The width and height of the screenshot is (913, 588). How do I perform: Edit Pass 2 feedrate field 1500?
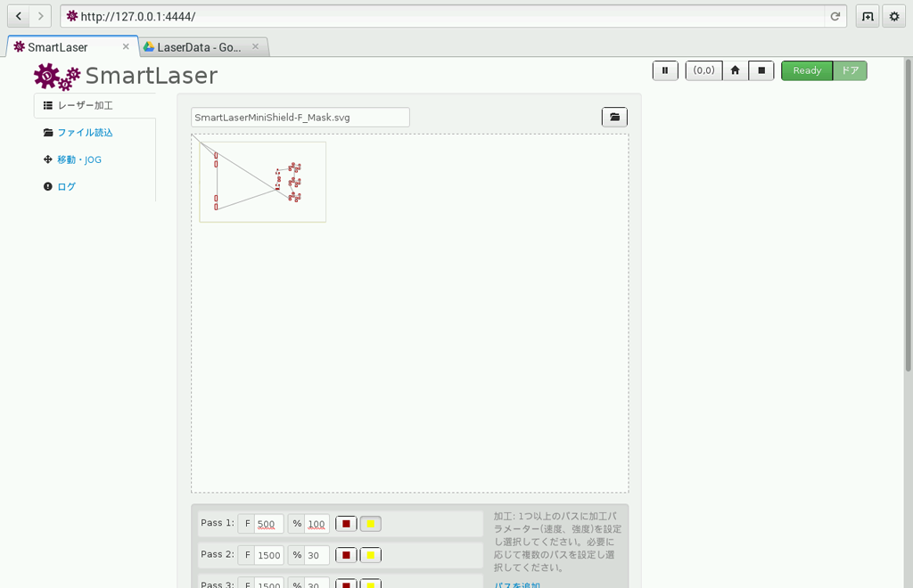coord(268,555)
